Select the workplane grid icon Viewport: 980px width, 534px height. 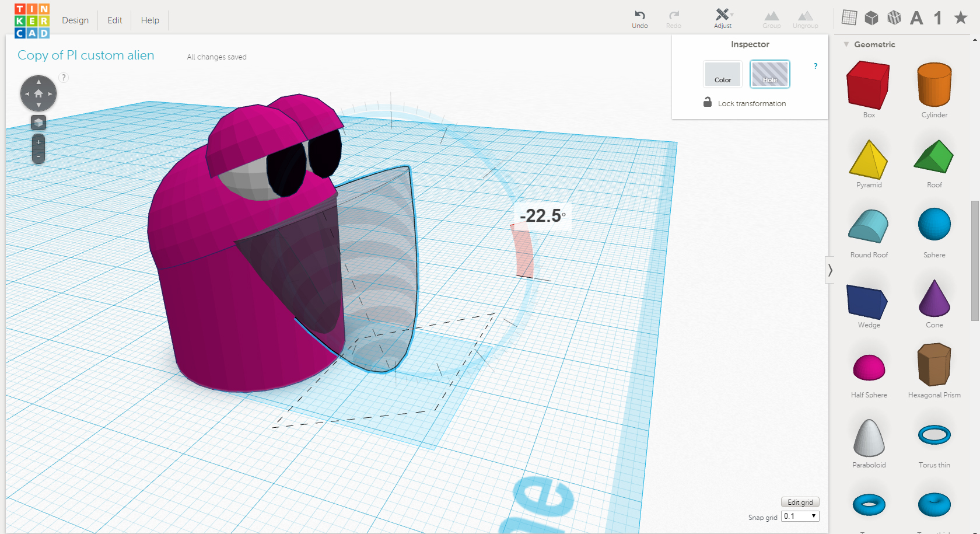849,18
